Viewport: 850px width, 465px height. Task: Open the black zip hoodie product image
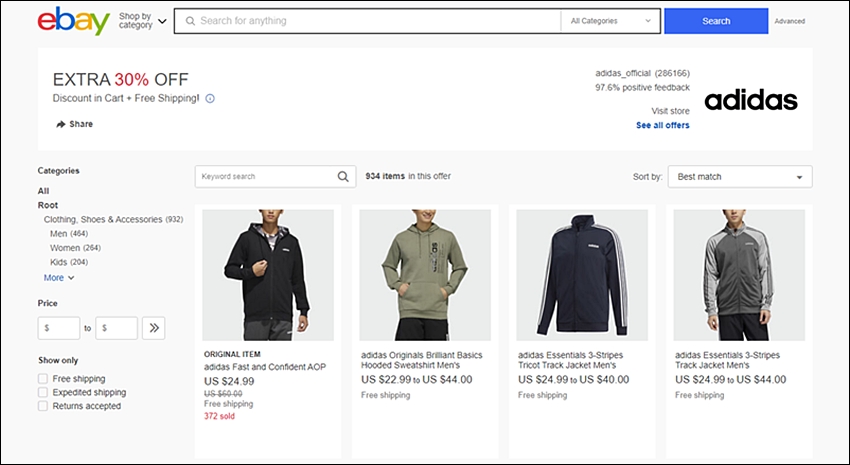(268, 275)
